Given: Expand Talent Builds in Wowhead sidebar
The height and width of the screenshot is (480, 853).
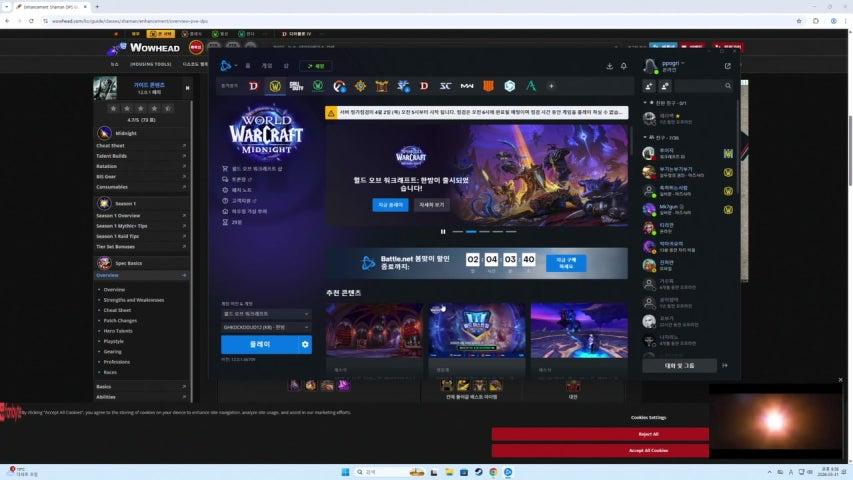Looking at the screenshot, I should click(184, 156).
